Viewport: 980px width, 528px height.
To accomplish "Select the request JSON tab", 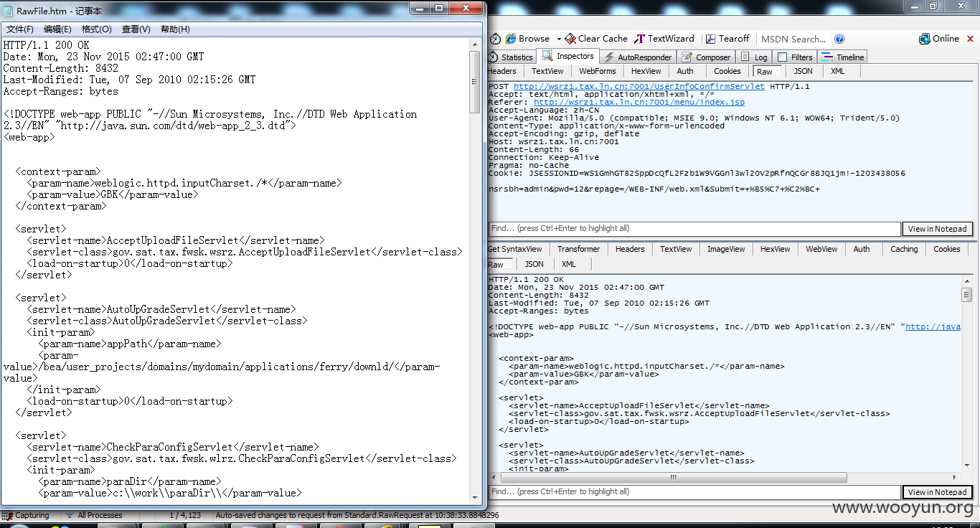I will point(804,71).
